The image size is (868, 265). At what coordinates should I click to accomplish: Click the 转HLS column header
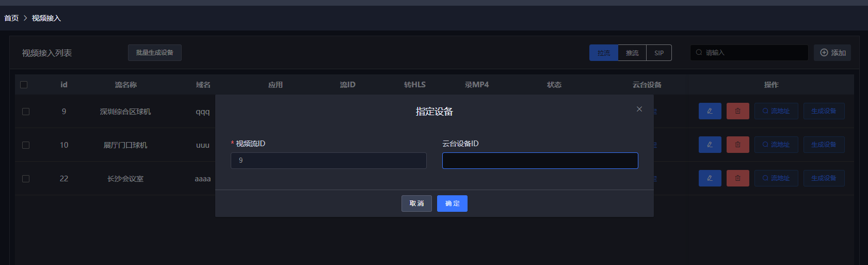[x=415, y=85]
